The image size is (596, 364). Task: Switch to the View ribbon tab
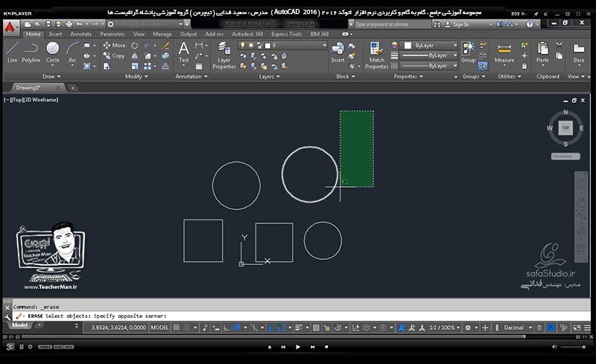(x=139, y=33)
